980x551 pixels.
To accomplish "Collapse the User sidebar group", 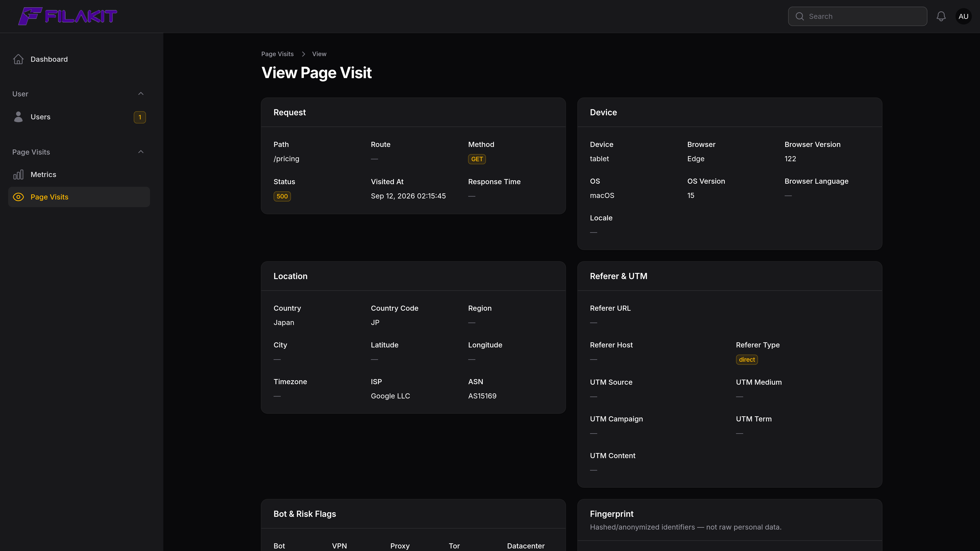I will tap(141, 94).
